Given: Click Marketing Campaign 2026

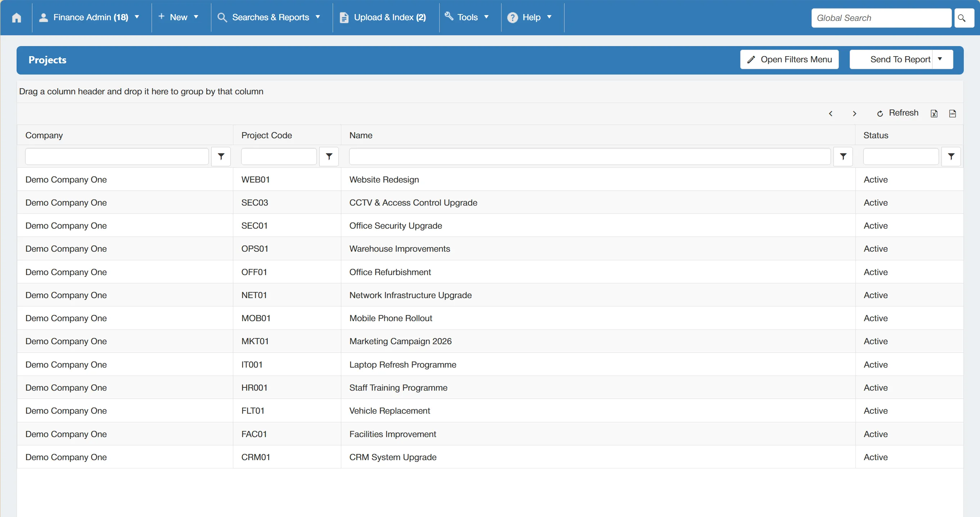Looking at the screenshot, I should tap(401, 341).
